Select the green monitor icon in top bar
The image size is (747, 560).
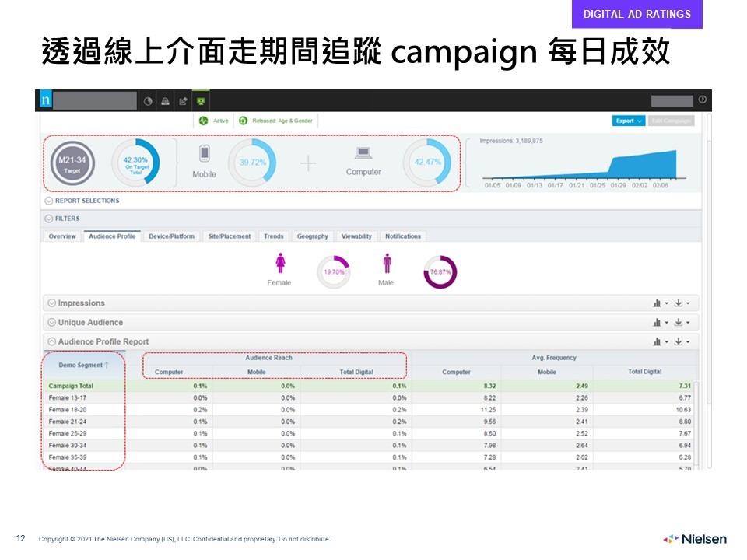tap(201, 101)
